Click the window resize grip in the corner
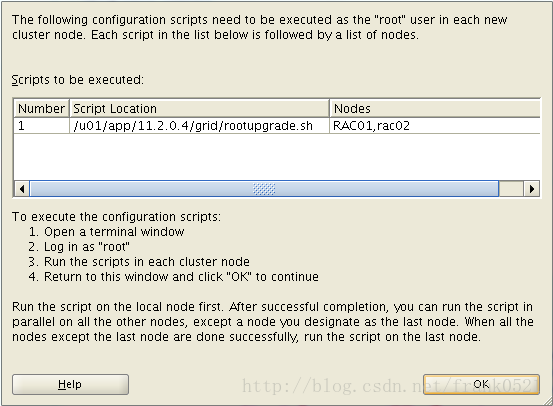553x406 pixels. [547, 401]
